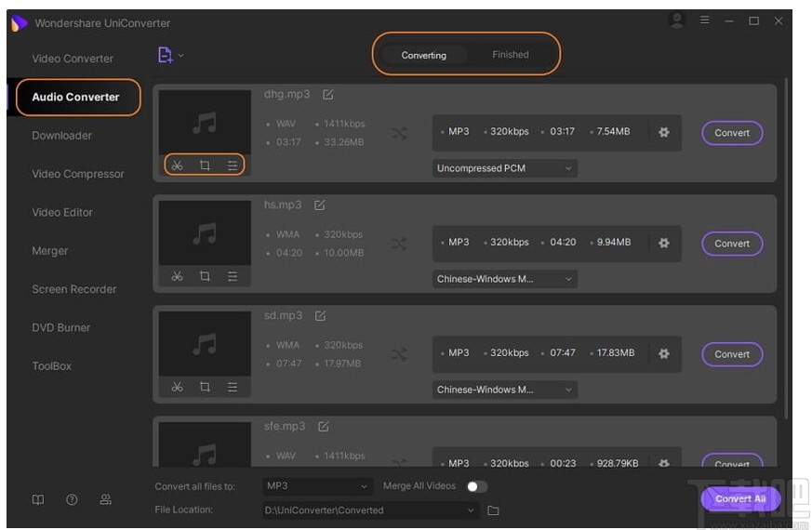Click the 7.54MB output size for dhg.mp3
This screenshot has height=530, width=812.
pyautogui.click(x=613, y=131)
